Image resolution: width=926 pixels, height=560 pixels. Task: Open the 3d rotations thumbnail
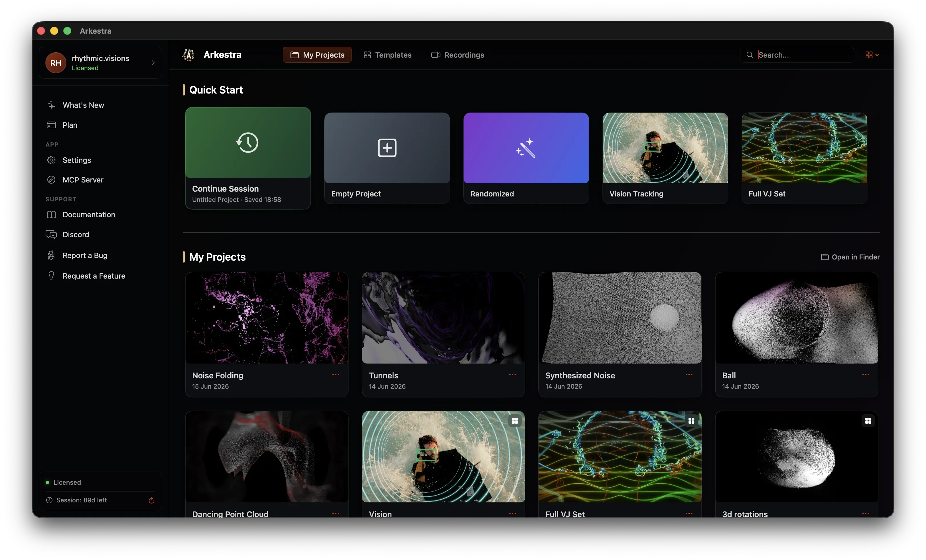point(796,457)
